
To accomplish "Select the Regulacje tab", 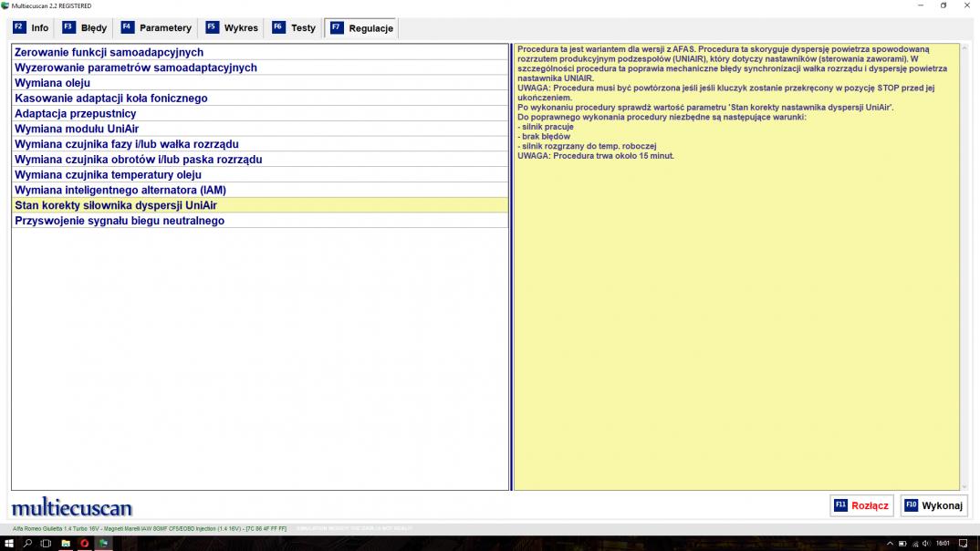I will pos(362,28).
